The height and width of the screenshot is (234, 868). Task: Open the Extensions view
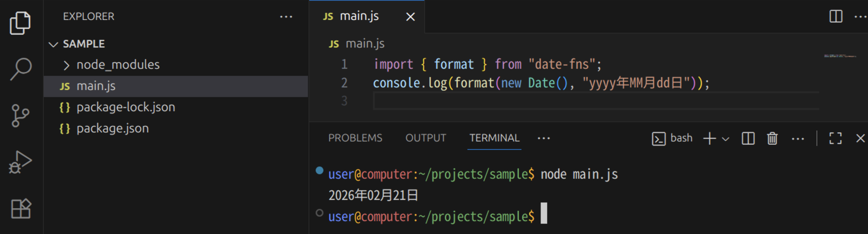tap(21, 208)
